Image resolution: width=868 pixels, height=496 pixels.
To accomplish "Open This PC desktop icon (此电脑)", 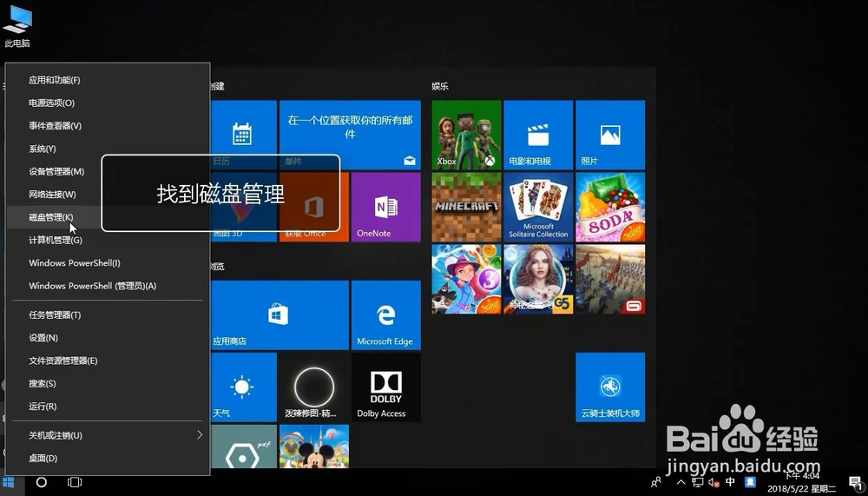I will [x=17, y=25].
